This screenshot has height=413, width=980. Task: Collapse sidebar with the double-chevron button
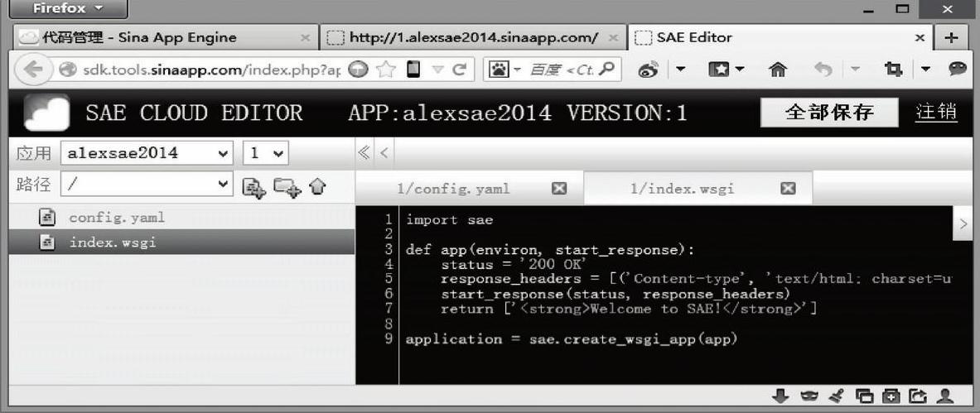point(364,152)
